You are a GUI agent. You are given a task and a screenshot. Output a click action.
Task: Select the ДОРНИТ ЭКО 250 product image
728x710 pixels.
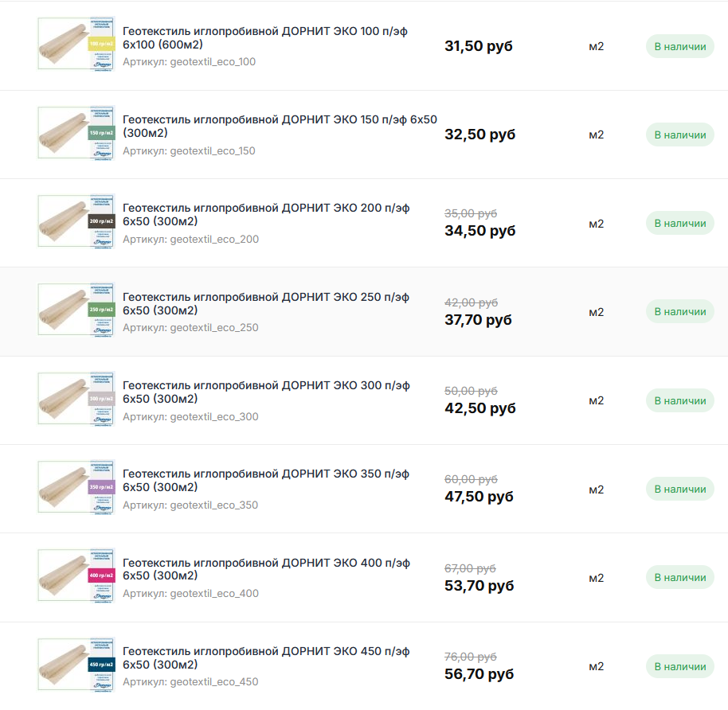[x=76, y=310]
